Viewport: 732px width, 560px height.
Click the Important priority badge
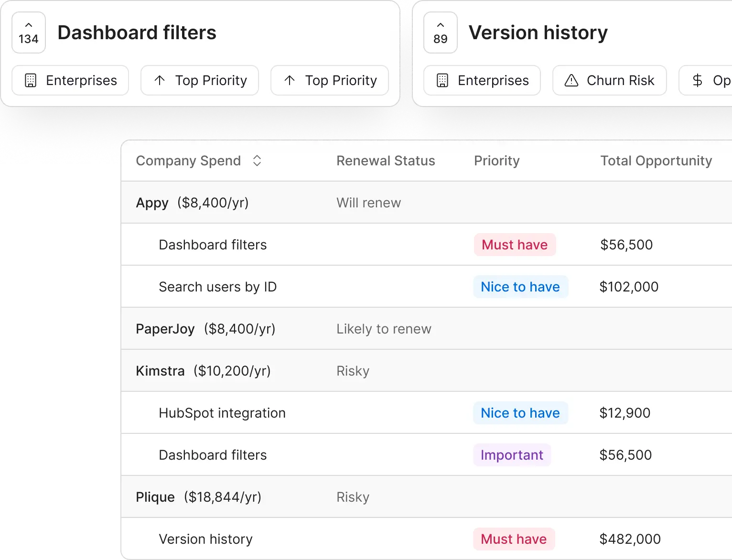click(x=512, y=455)
